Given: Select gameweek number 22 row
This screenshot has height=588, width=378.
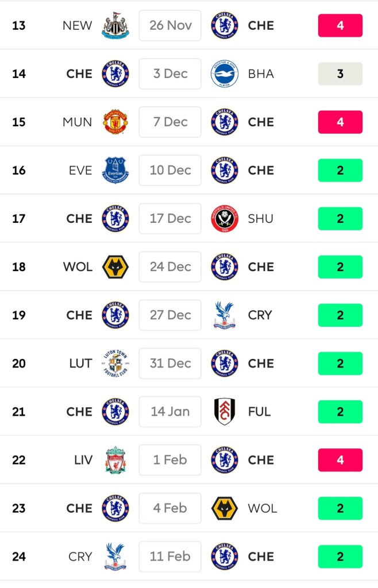Looking at the screenshot, I should click(19, 460).
